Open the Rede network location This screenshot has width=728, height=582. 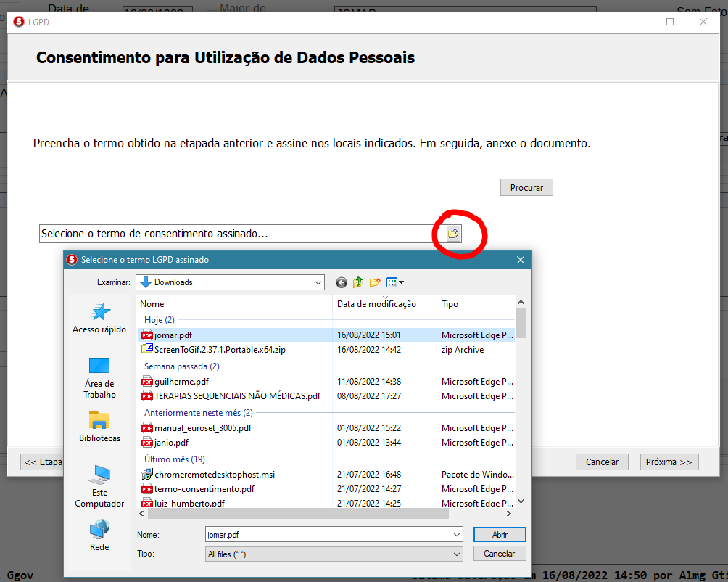click(x=99, y=536)
